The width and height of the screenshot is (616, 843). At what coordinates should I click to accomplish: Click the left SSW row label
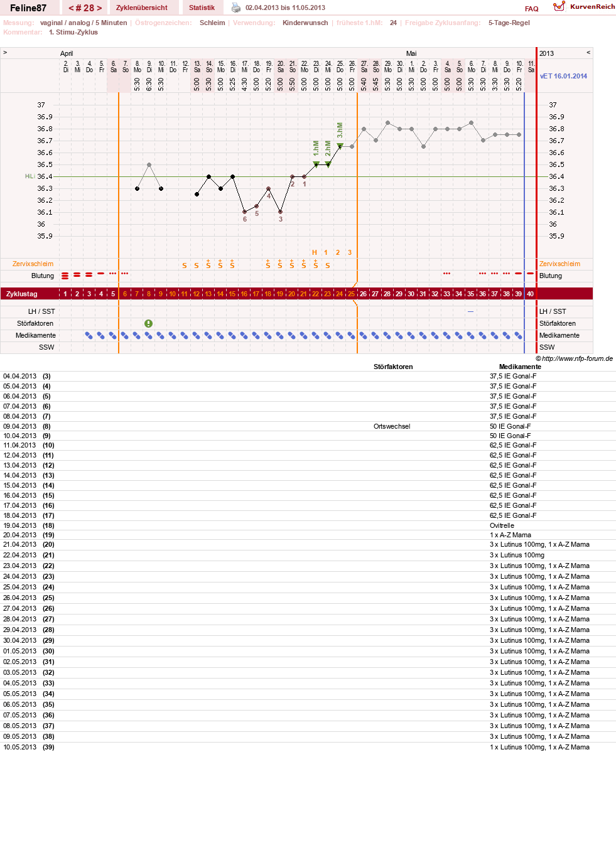(x=46, y=347)
